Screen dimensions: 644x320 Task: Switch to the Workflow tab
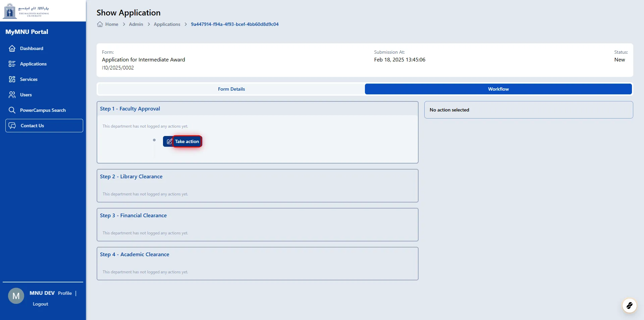point(498,89)
